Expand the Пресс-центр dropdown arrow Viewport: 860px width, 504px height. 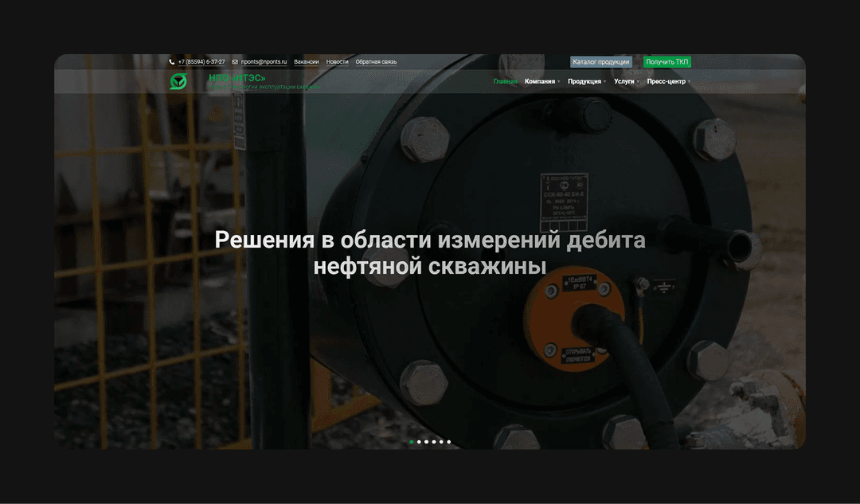pos(689,82)
